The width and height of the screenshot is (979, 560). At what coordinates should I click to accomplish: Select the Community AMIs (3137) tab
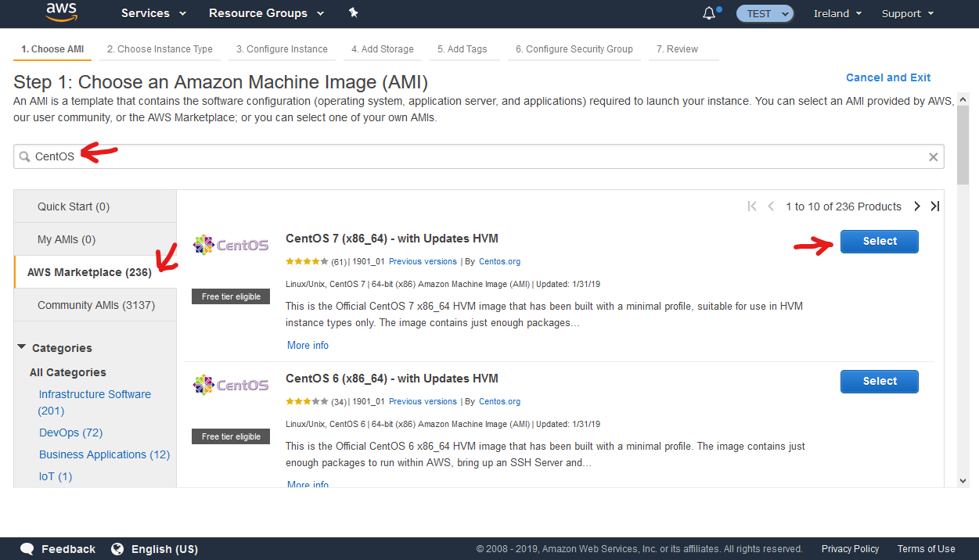(95, 305)
